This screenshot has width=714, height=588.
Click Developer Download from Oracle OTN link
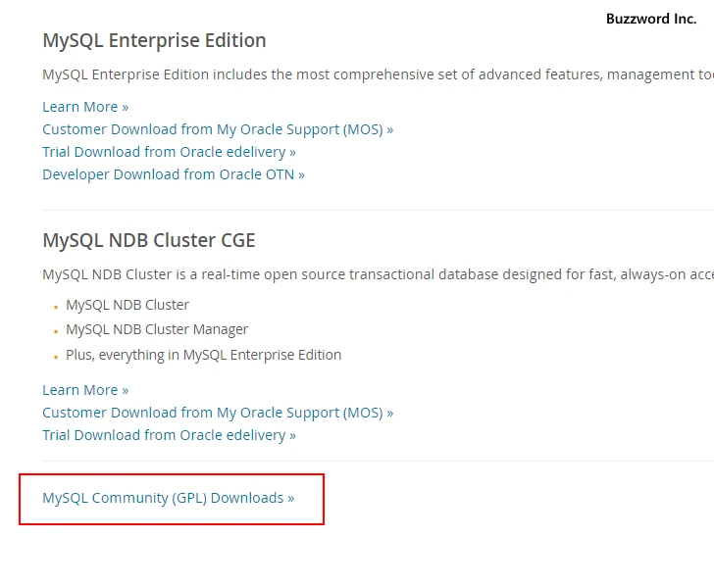click(x=173, y=174)
